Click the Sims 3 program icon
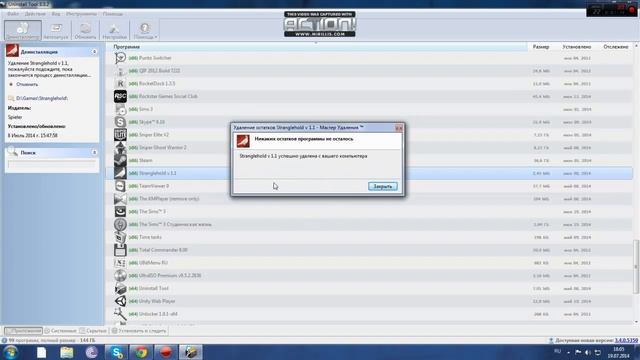This screenshot has height=360, width=640. click(x=120, y=109)
